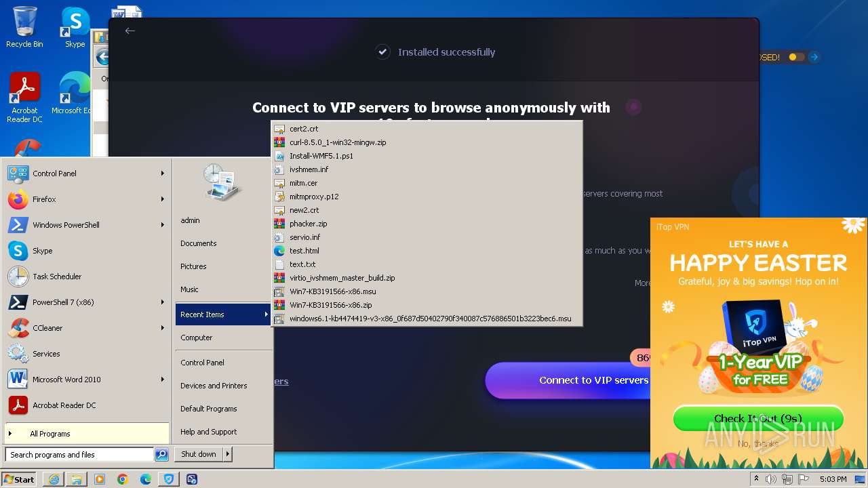Viewport: 868px width, 488px height.
Task: Open Control Panel from the Start menu pinned list
Action: pos(86,174)
